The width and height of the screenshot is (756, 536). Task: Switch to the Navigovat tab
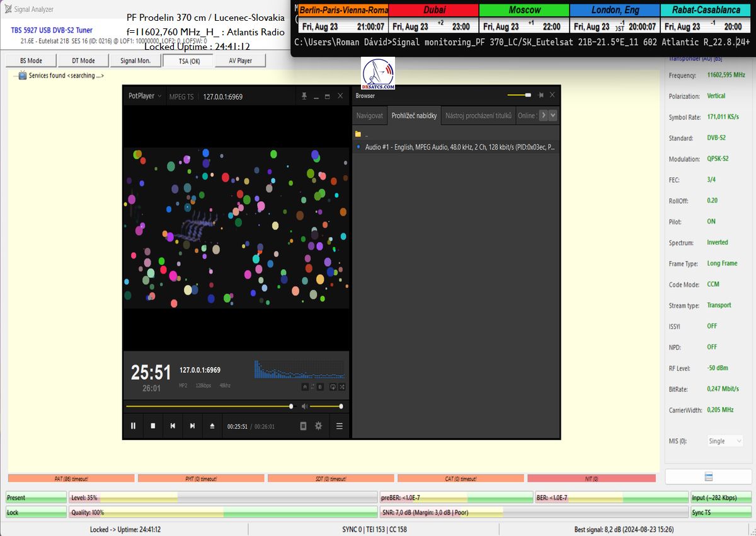coord(369,116)
